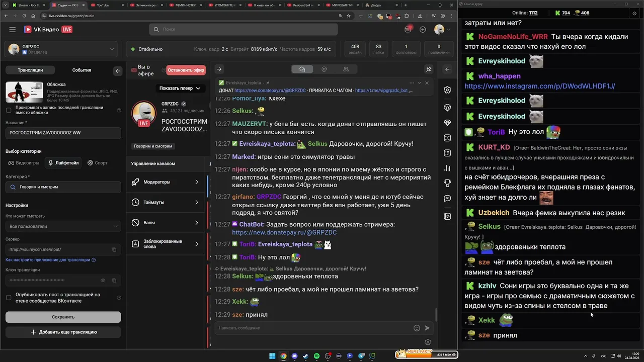Click the bottom-most icon in widgets sidebar
The image size is (644, 362).
point(447,216)
